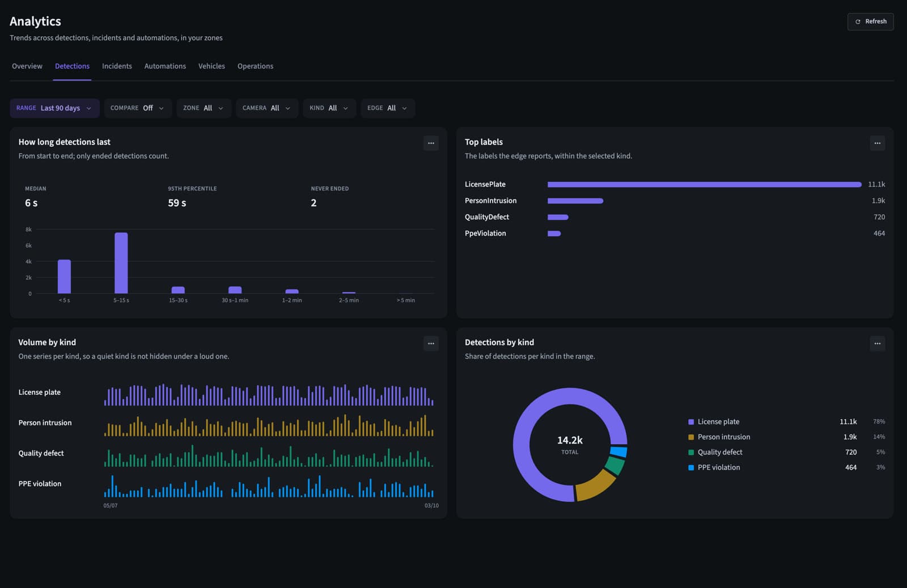Click the PPE violation legend color swatch
The height and width of the screenshot is (588, 907).
tap(691, 468)
